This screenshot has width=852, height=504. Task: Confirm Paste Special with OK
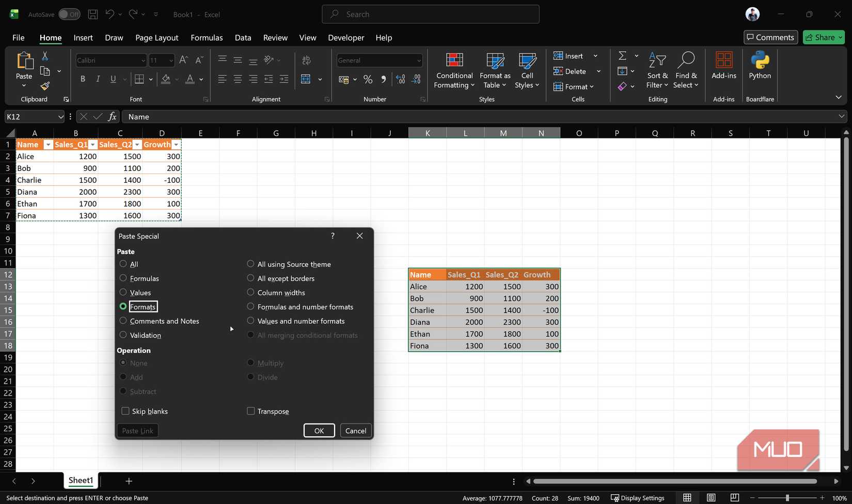[x=319, y=431]
